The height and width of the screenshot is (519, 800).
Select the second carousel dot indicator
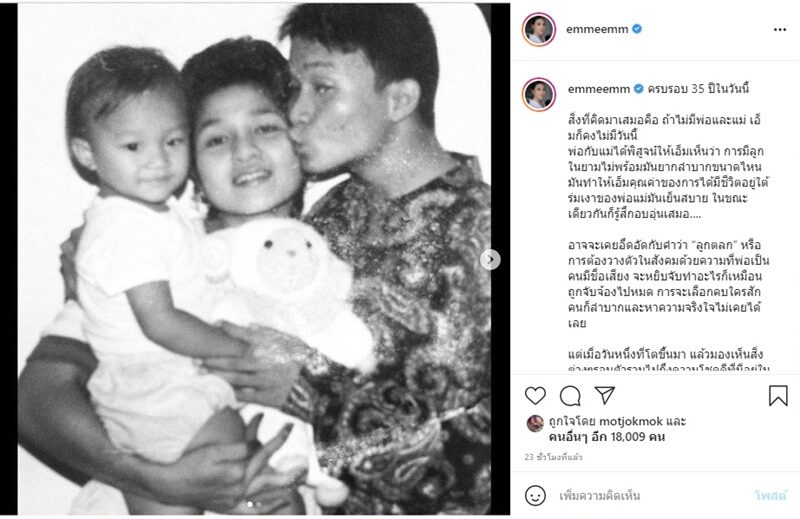(x=259, y=504)
